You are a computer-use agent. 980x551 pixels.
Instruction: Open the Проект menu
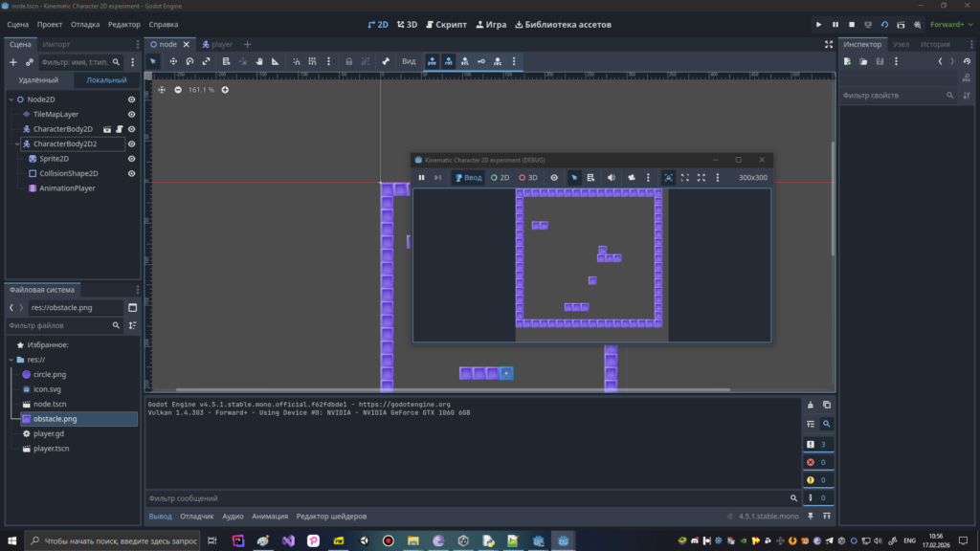[x=50, y=24]
